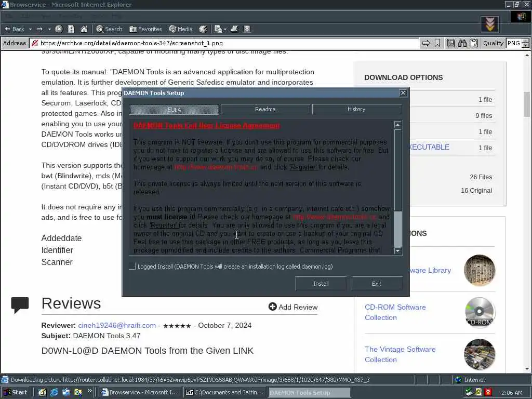Switch to the Readme tab

(265, 109)
